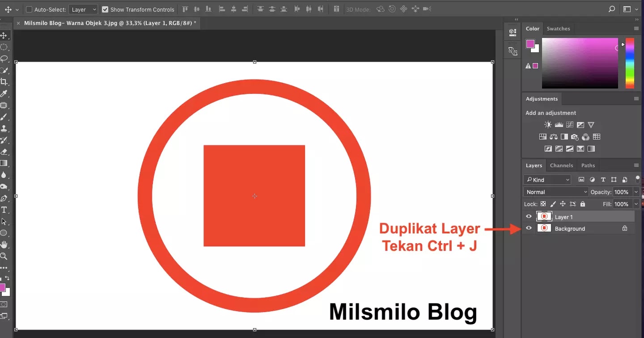The image size is (644, 338).
Task: Close the Milsmilo Blog document tab
Action: [x=18, y=23]
